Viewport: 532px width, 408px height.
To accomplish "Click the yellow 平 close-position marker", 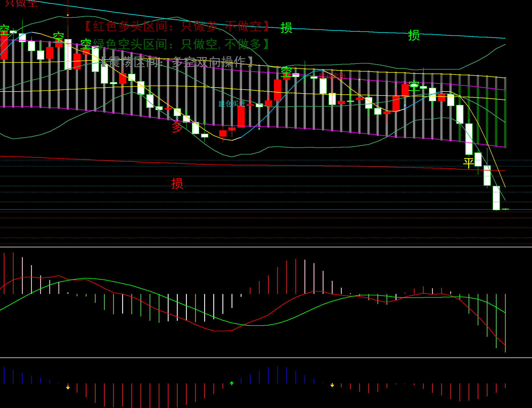I will [x=469, y=163].
